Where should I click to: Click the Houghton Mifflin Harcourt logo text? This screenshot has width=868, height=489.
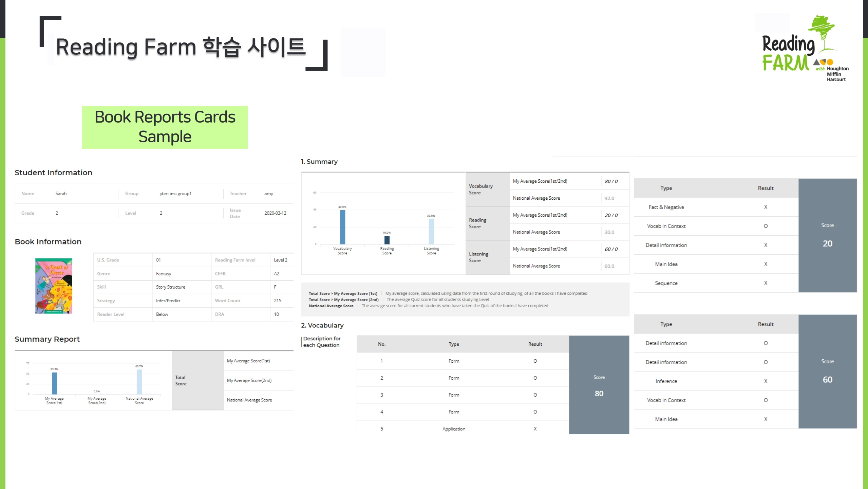(837, 74)
